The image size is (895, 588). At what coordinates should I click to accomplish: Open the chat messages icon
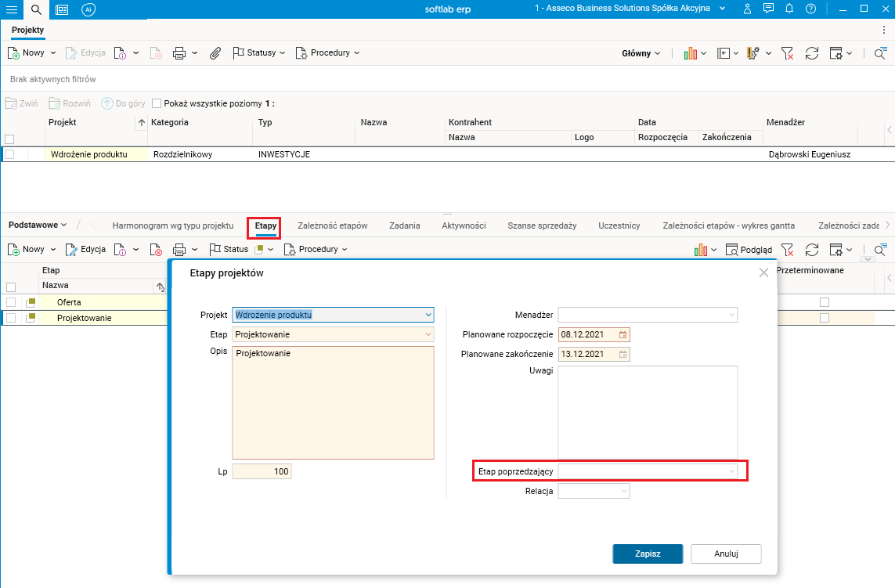pyautogui.click(x=768, y=9)
